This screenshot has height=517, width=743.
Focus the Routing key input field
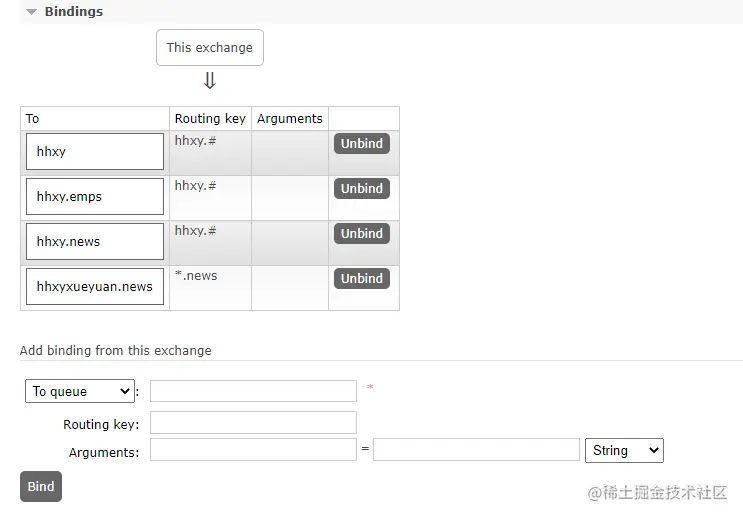click(253, 422)
